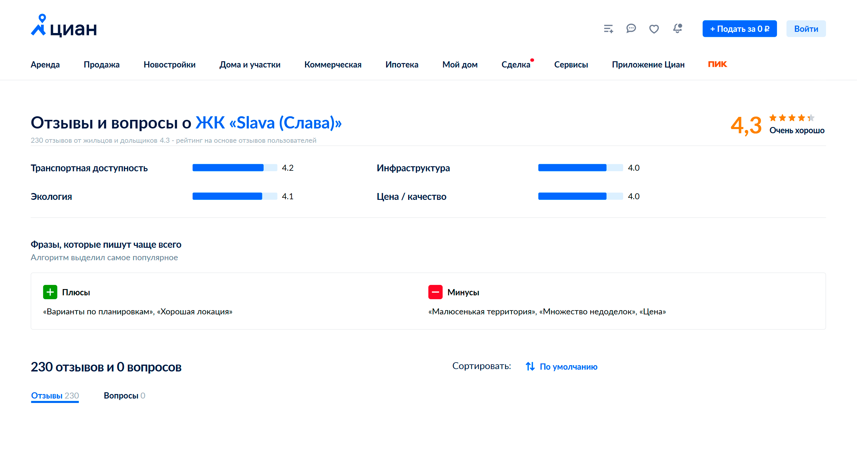868x469 pixels.
Task: Open the notifications bell icon
Action: (677, 28)
